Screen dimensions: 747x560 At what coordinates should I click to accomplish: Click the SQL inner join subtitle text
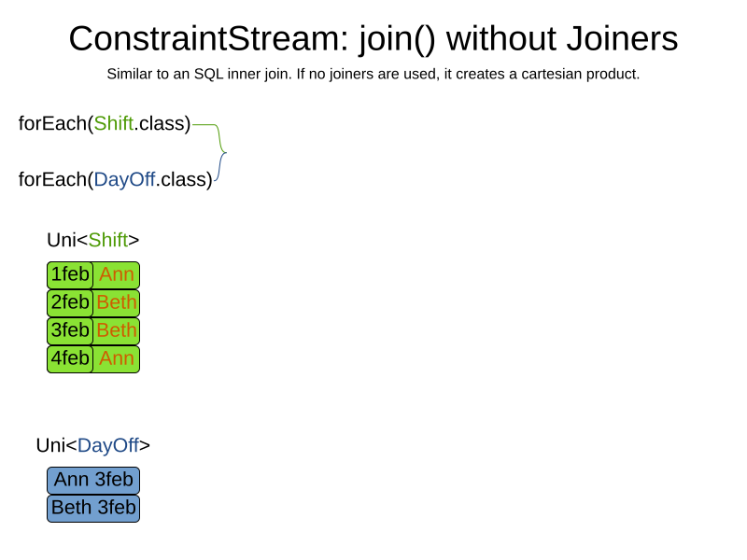click(x=373, y=74)
